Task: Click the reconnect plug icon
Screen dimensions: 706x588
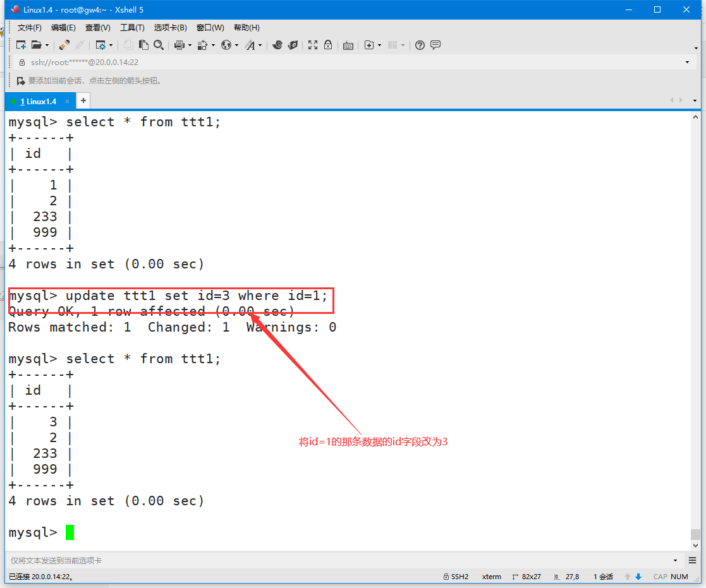Action: click(64, 45)
